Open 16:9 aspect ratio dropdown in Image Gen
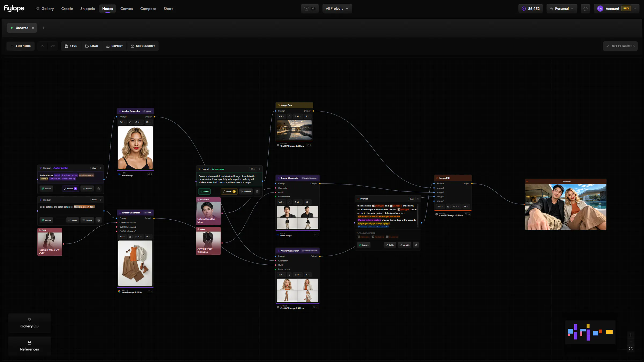The width and height of the screenshot is (644, 362). (x=281, y=116)
